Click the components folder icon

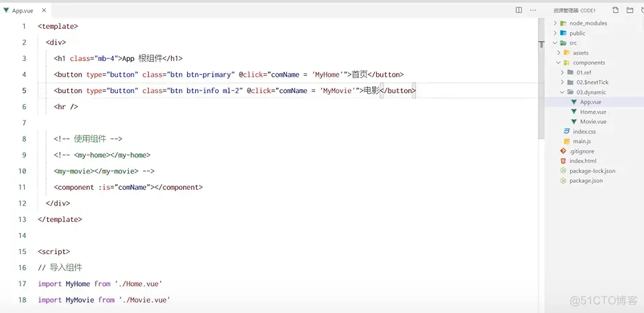567,62
